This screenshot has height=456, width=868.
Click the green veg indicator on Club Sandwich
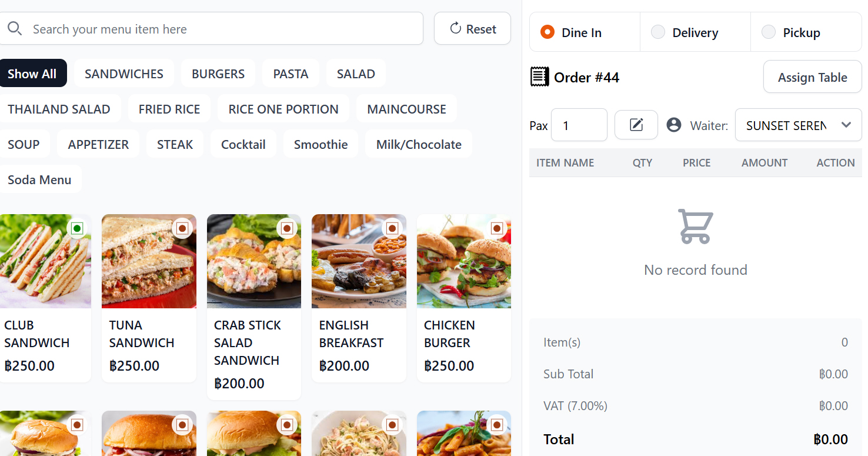pyautogui.click(x=77, y=228)
